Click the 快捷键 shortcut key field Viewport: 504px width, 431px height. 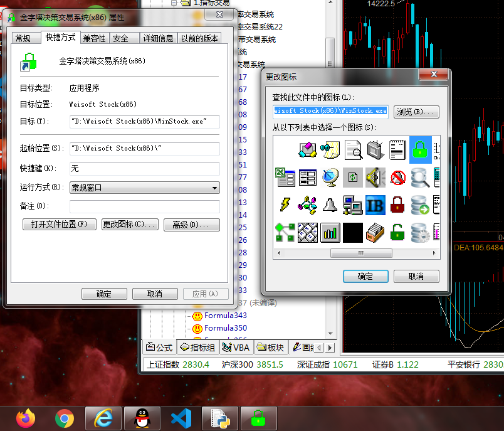click(x=145, y=169)
